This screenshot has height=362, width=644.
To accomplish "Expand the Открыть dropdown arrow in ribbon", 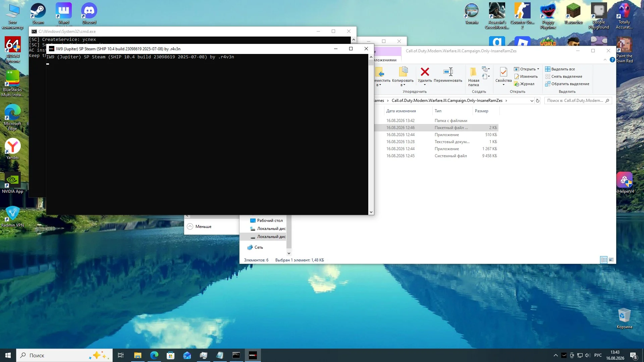I will 538,69.
